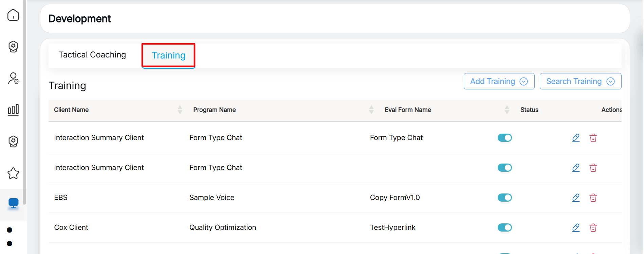Edit the first Interaction Summary Client row
Viewport: 644px width, 254px height.
tap(576, 138)
